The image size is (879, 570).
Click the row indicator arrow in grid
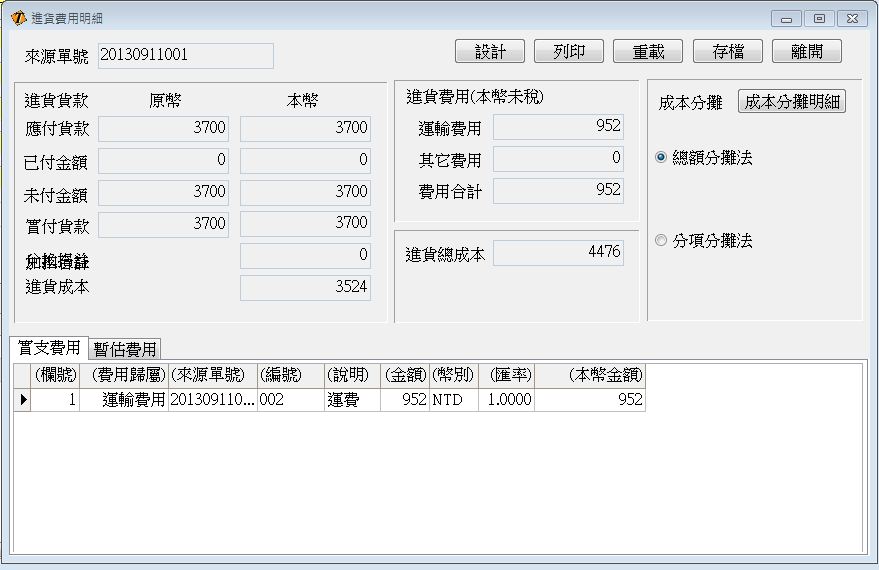pyautogui.click(x=23, y=400)
